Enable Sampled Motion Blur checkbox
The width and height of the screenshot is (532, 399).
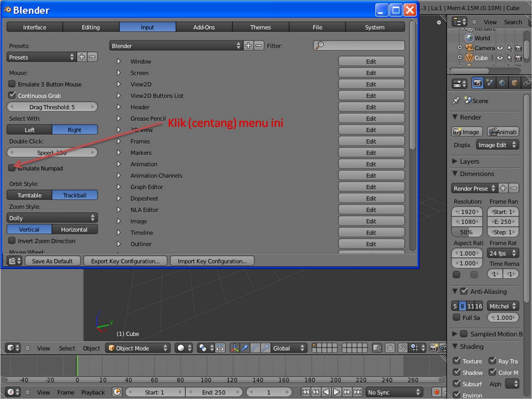(464, 334)
